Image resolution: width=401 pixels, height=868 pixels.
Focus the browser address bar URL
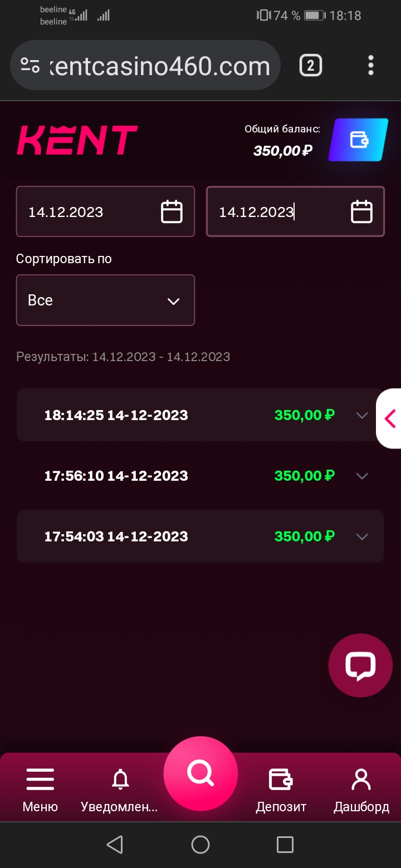point(159,66)
